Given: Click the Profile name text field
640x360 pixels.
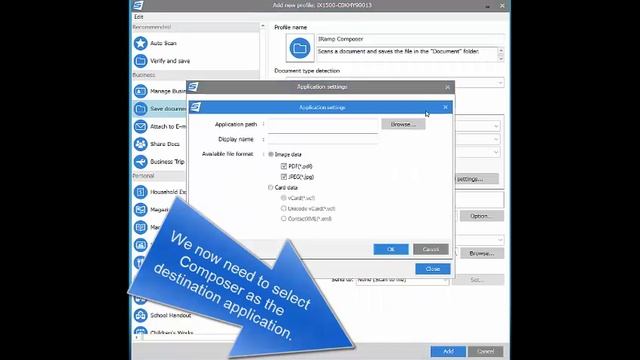Looking at the screenshot, I should point(410,39).
